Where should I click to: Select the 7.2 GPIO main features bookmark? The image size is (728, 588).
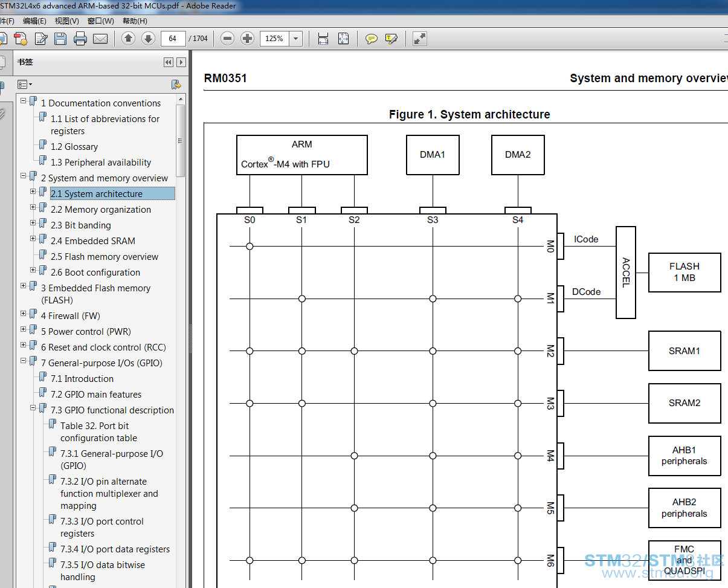[x=96, y=395]
